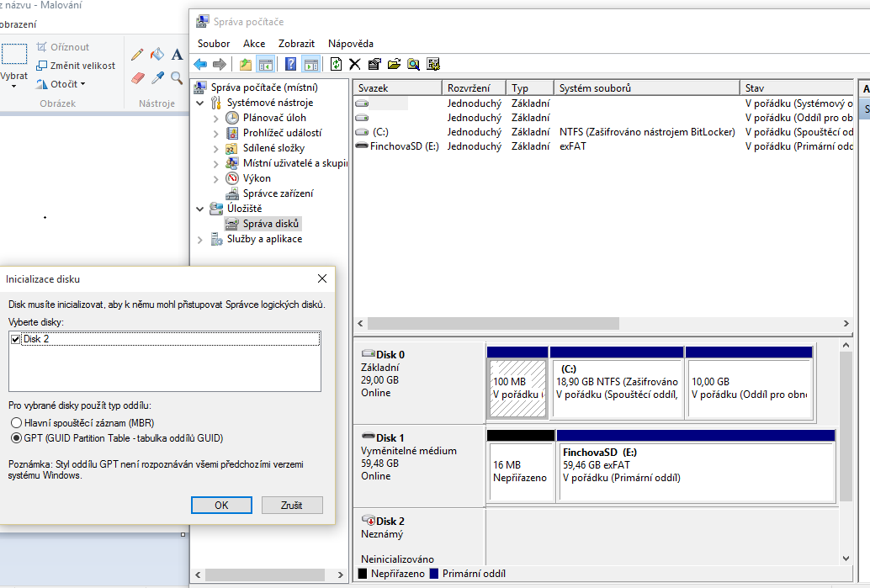Select the Pencil tool in Malování
Screen dimensions: 870x588
[137, 54]
